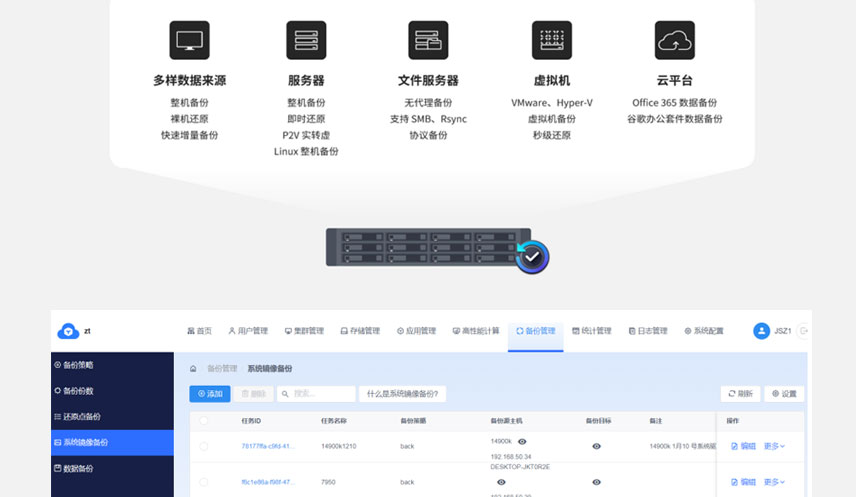The image size is (856, 497).
Task: Click the 刷新 refresh button
Action: [740, 394]
